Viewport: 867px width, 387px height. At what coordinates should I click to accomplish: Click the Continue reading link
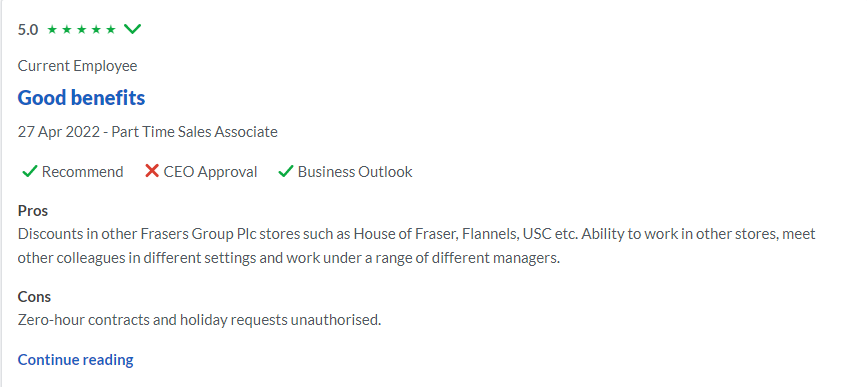pos(76,360)
